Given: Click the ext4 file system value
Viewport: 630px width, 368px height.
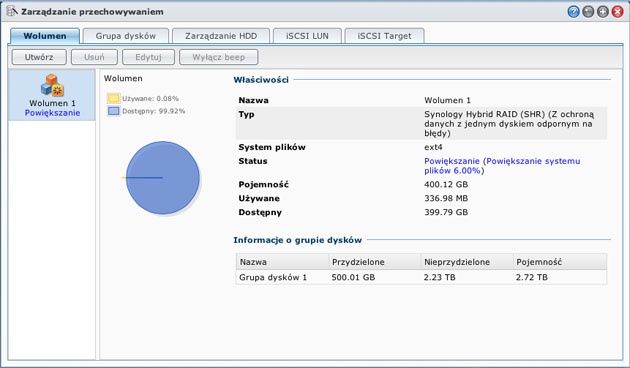Looking at the screenshot, I should 433,147.
